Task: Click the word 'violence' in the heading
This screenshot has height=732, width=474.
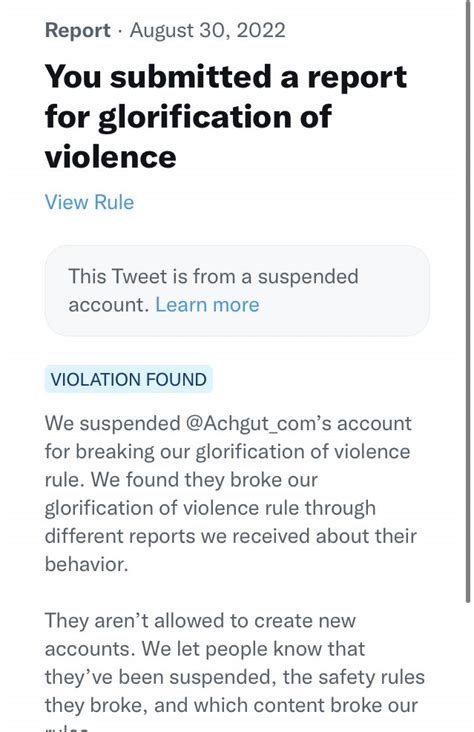Action: click(x=111, y=156)
